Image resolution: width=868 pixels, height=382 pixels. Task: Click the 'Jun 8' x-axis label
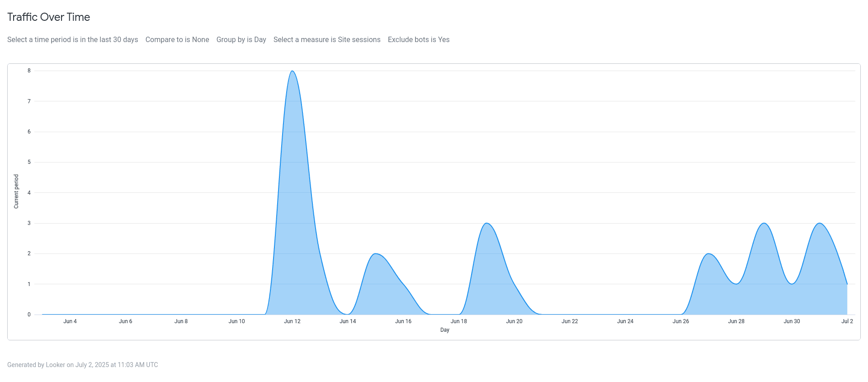point(181,321)
